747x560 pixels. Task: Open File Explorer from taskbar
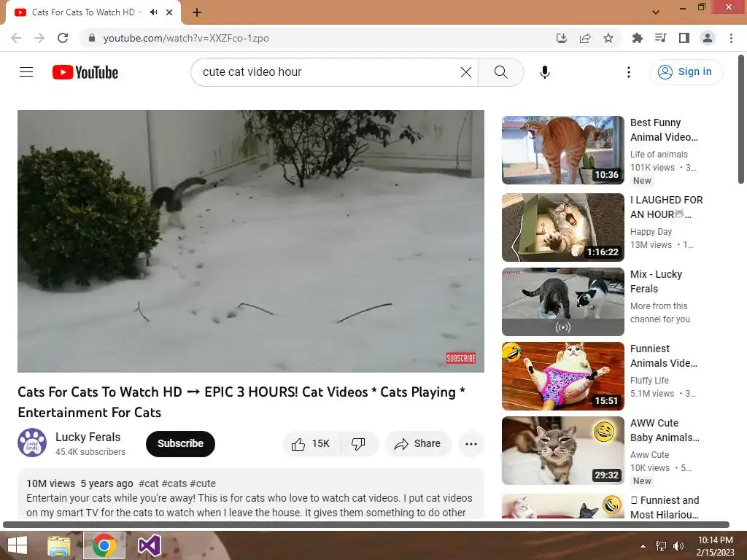coord(59,545)
